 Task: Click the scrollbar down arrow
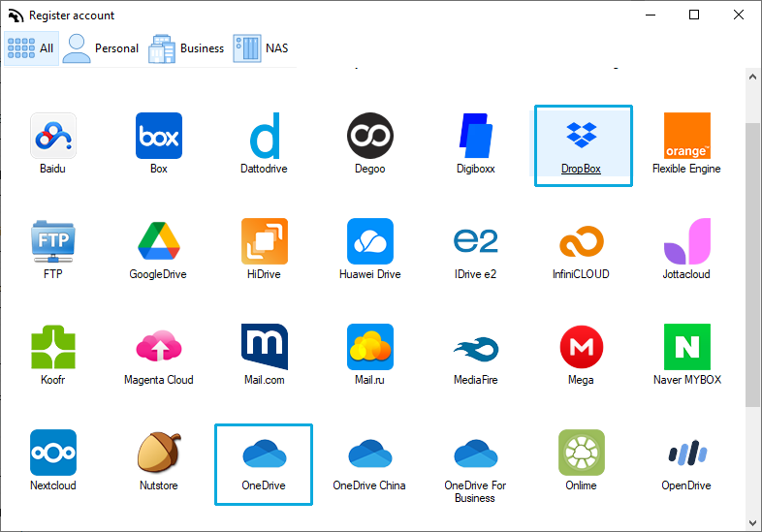(752, 523)
